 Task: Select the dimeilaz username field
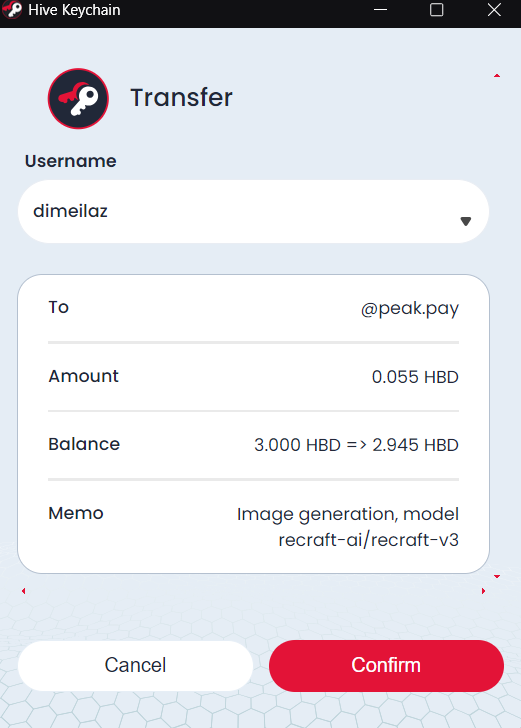pos(254,211)
